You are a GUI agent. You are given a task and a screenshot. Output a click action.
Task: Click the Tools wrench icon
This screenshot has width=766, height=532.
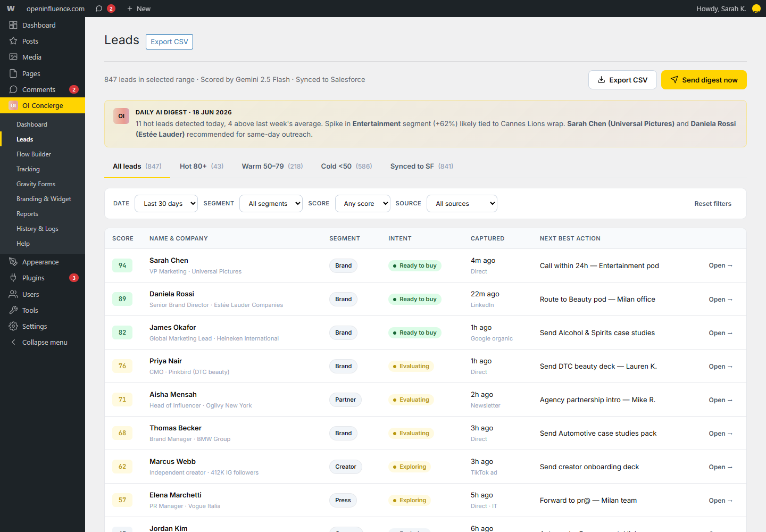point(13,310)
